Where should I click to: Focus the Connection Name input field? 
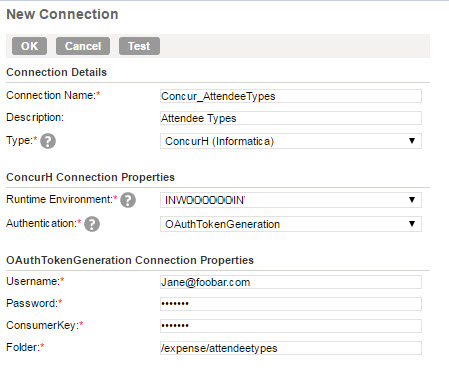click(x=291, y=96)
